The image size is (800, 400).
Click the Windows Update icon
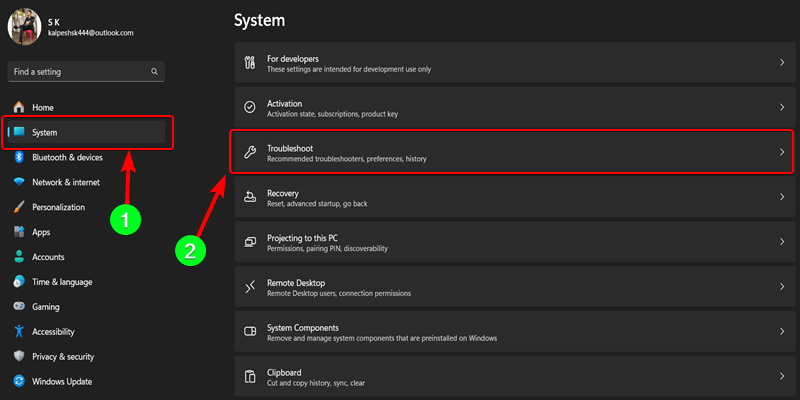[18, 381]
